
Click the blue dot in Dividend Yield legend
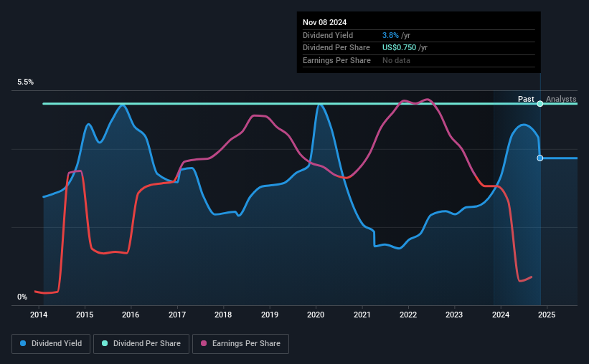(x=23, y=343)
